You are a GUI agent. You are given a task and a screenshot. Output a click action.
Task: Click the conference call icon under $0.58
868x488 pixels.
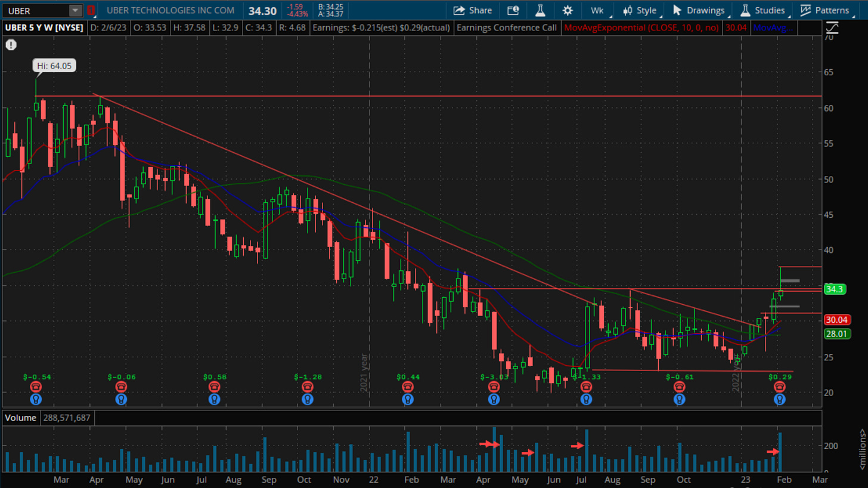(215, 387)
